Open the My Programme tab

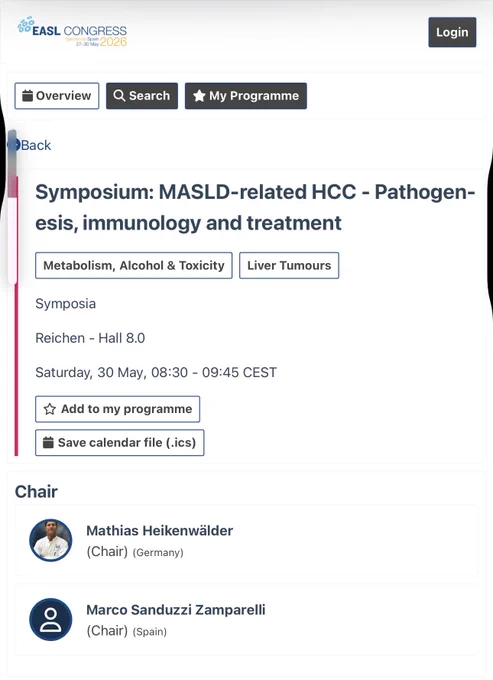click(246, 96)
